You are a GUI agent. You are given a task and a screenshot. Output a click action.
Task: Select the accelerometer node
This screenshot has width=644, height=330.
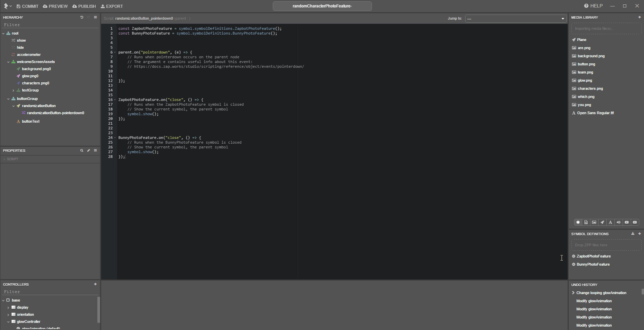tap(29, 55)
